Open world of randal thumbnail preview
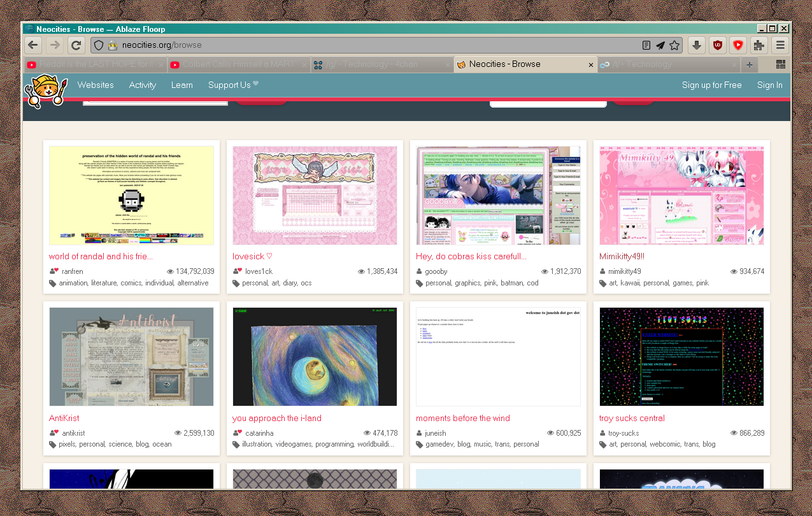The image size is (812, 516). (x=131, y=196)
